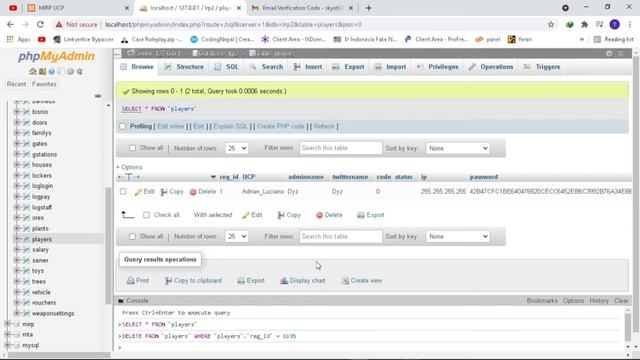640x360 pixels.
Task: Click the collapse navigation panel icon
Action: click(98, 96)
